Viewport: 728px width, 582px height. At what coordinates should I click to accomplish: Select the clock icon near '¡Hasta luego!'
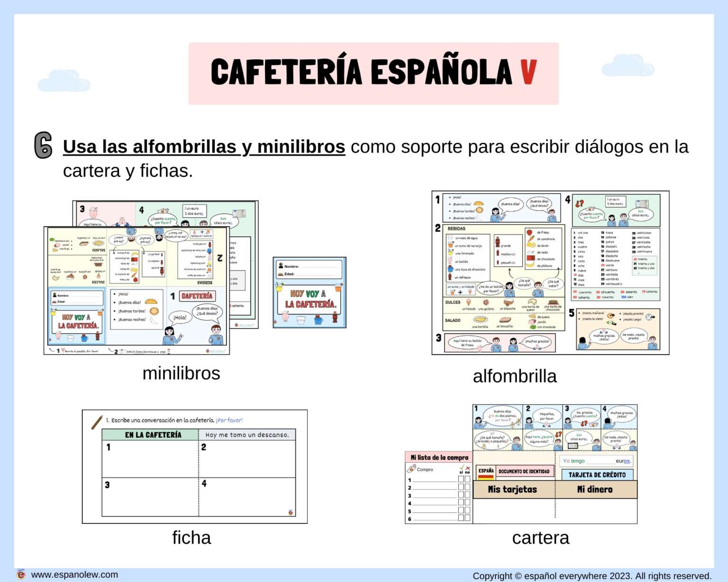(649, 318)
